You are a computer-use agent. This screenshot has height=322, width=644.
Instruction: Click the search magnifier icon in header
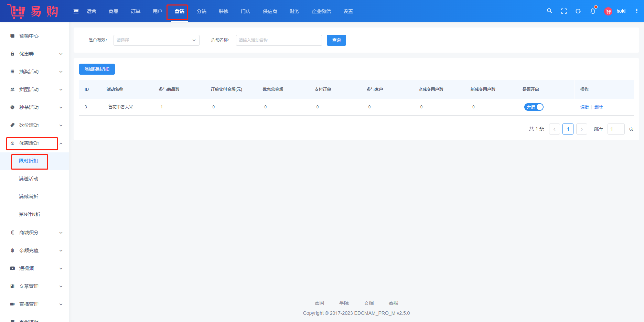point(549,11)
